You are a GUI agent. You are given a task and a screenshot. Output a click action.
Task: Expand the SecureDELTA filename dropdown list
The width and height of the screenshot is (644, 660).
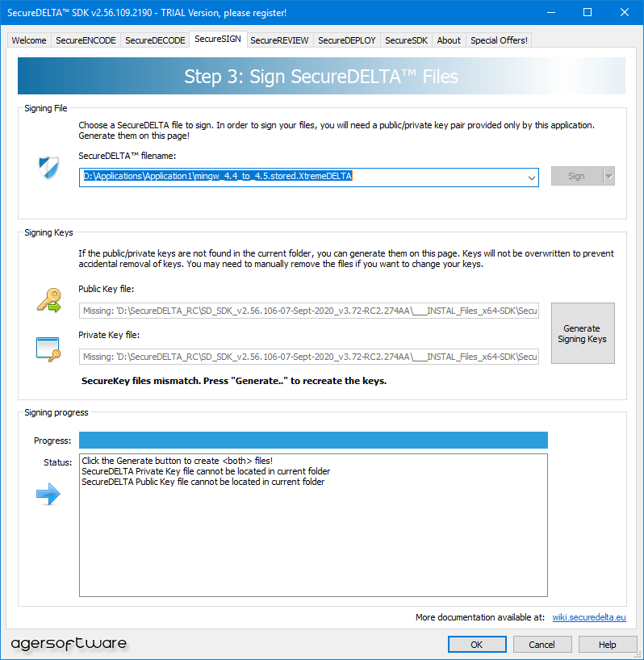(x=532, y=178)
